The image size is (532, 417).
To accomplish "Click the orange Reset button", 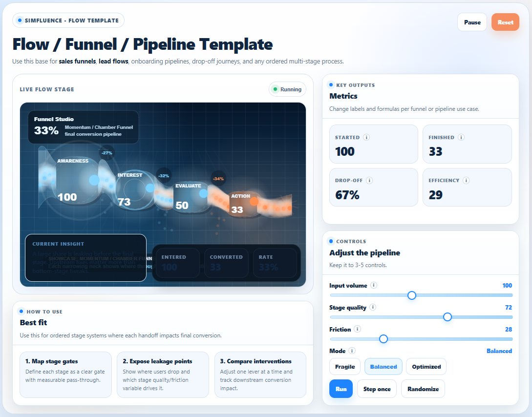I will (x=505, y=22).
